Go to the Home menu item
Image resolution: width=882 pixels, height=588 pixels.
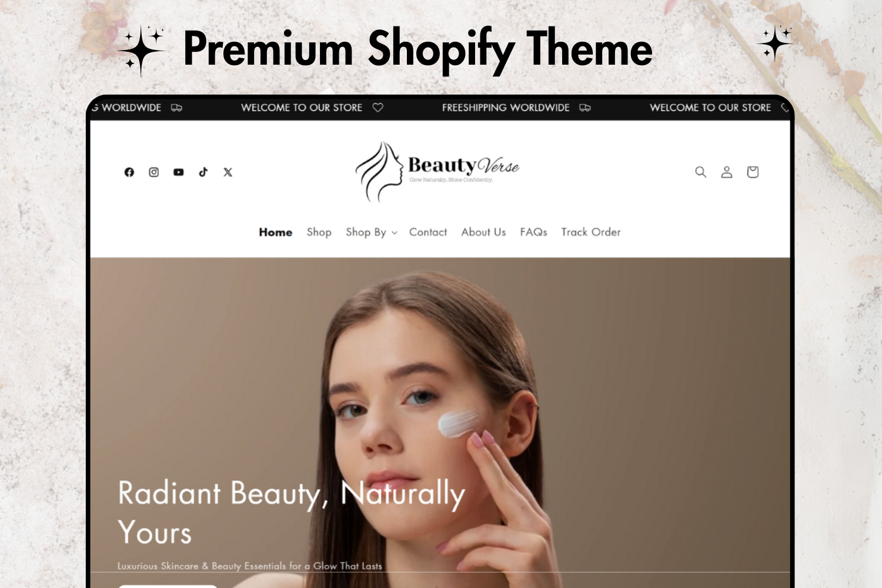coord(276,232)
